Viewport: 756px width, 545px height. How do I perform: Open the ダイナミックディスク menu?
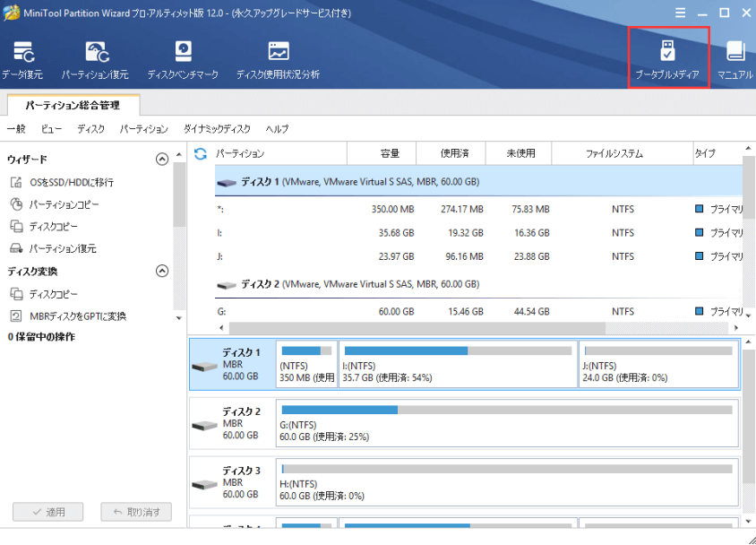click(217, 129)
